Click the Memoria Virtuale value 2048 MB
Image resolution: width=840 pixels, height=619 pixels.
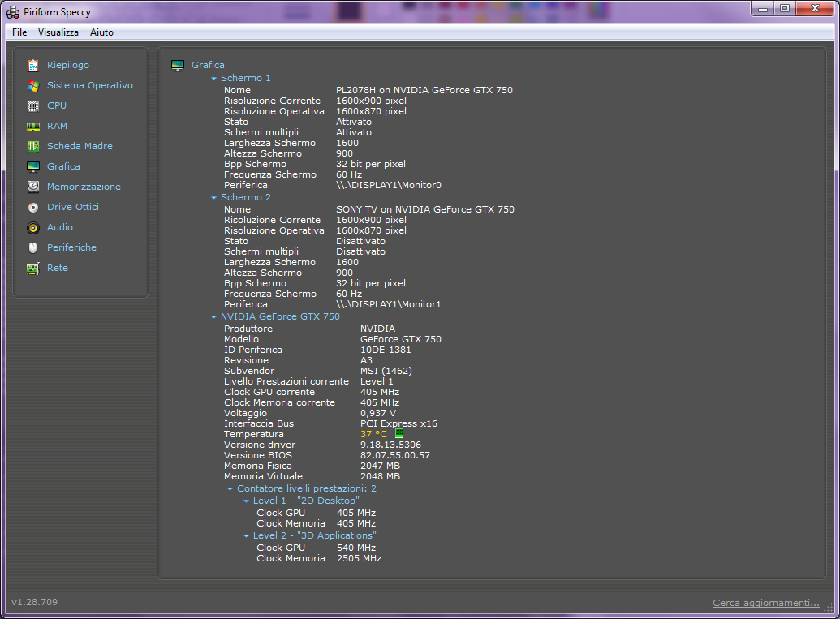coord(380,476)
